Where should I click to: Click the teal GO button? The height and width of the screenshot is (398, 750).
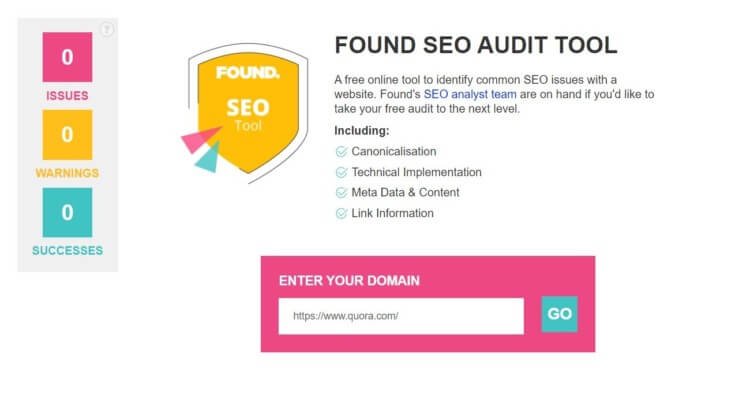(559, 314)
